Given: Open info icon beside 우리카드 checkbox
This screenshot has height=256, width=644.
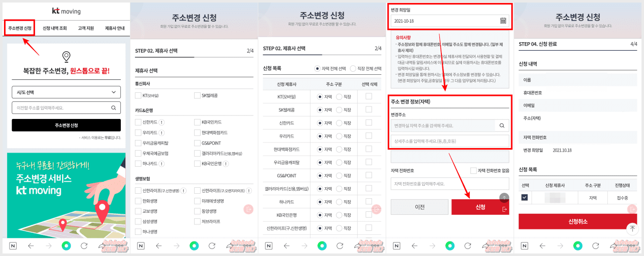Looking at the screenshot, I should tap(162, 133).
